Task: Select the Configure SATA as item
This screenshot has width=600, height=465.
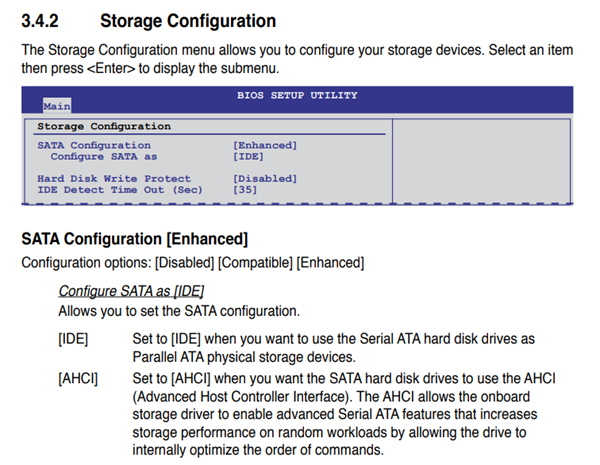Action: click(104, 157)
